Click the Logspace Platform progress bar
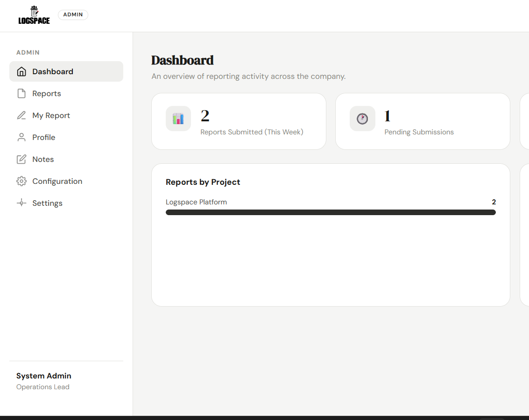This screenshot has width=529, height=420. coord(331,212)
